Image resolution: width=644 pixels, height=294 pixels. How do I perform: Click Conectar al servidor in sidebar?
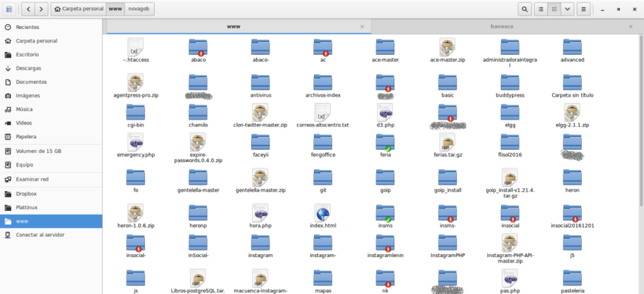click(x=51, y=235)
